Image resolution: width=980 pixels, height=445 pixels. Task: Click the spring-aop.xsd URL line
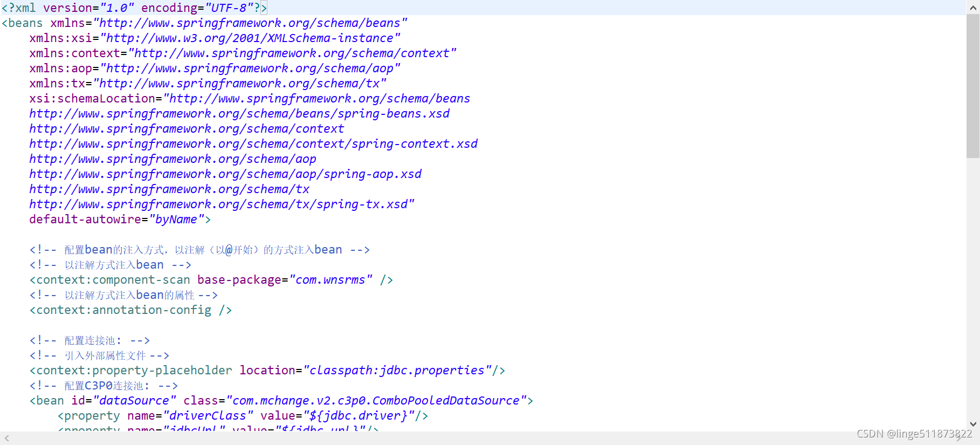pos(225,174)
